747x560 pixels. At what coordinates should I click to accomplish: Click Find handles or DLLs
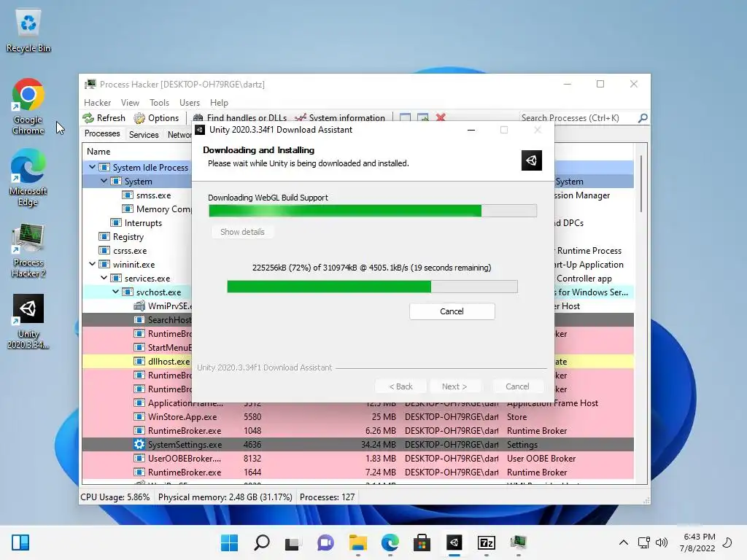240,117
